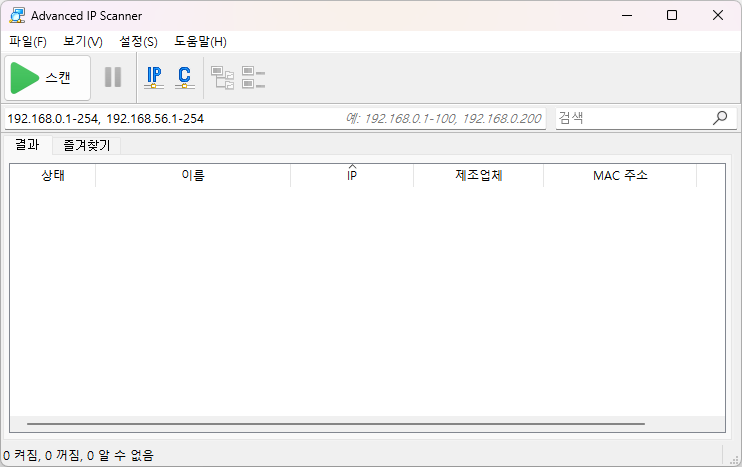Open the 도움말(H) menu
This screenshot has width=742, height=467.
pyautogui.click(x=200, y=42)
